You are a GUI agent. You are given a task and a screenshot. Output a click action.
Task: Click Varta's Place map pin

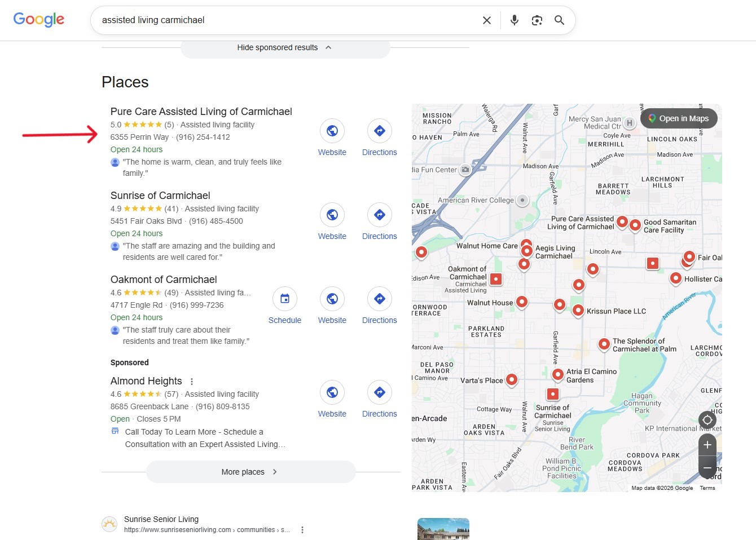coord(512,380)
